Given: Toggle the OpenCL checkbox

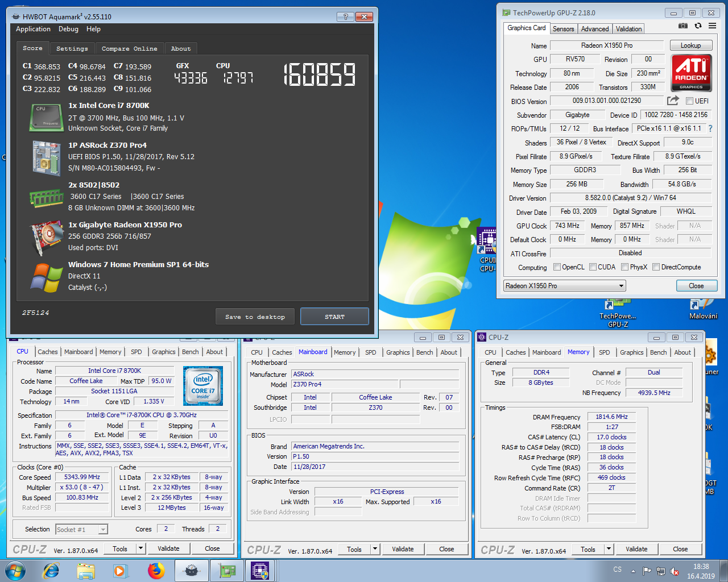Looking at the screenshot, I should point(557,267).
